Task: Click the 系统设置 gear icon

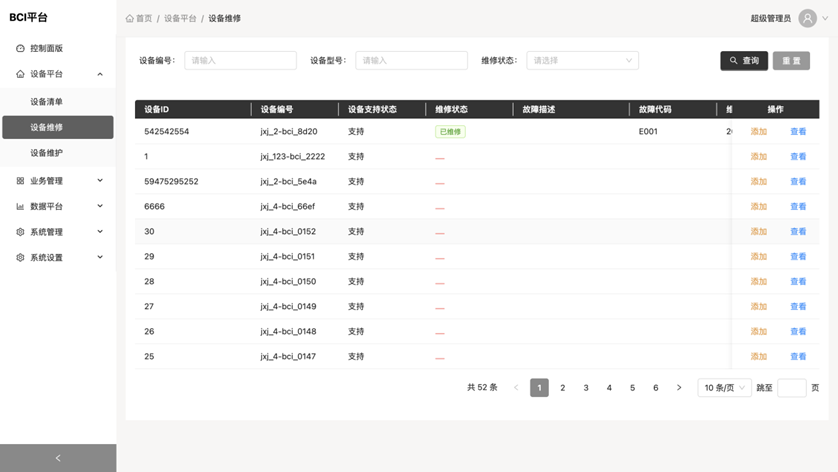Action: pos(20,258)
